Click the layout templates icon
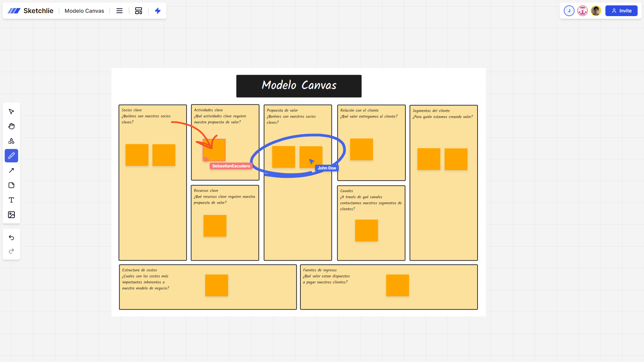644x362 pixels. [x=139, y=11]
